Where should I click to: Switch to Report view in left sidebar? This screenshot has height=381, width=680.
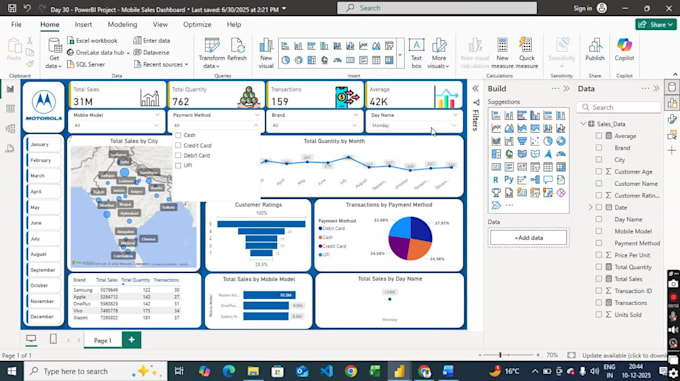[10, 89]
